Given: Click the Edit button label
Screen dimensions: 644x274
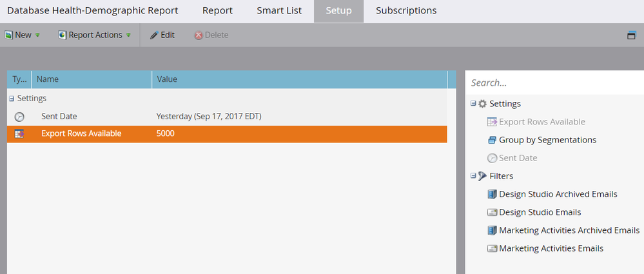Looking at the screenshot, I should coord(168,35).
